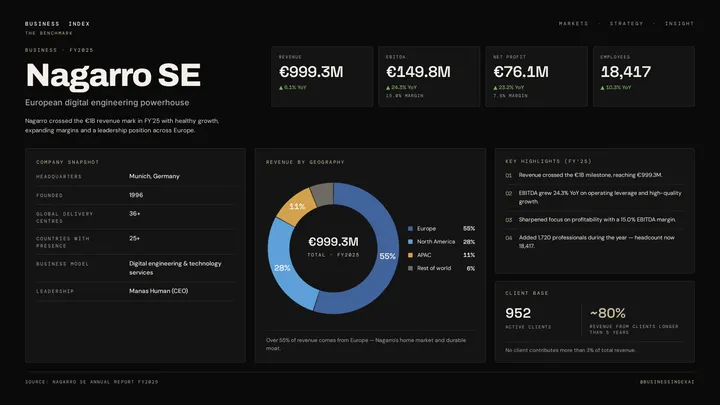
Task: Click the European digital engineering powerhouse subtitle
Action: tap(107, 102)
